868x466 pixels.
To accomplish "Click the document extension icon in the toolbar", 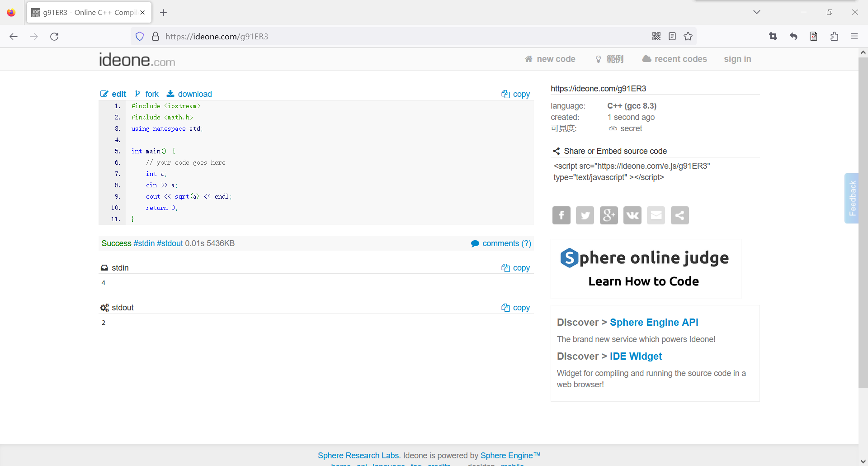I will pos(814,37).
